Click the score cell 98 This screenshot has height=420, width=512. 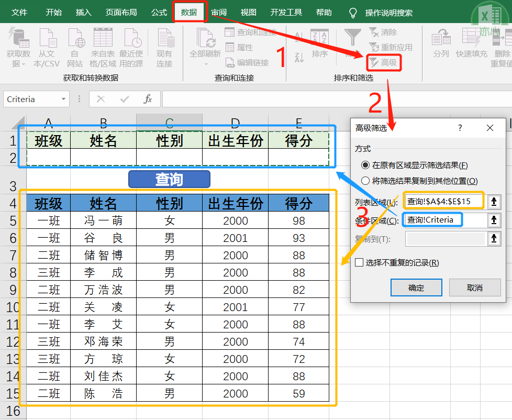point(299,220)
